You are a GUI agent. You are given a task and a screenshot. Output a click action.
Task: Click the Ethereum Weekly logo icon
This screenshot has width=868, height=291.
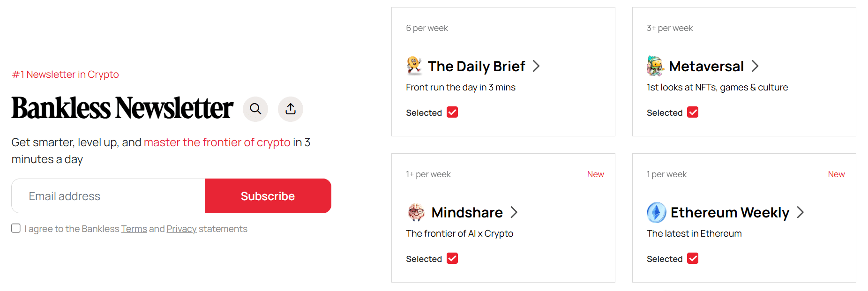coord(656,212)
